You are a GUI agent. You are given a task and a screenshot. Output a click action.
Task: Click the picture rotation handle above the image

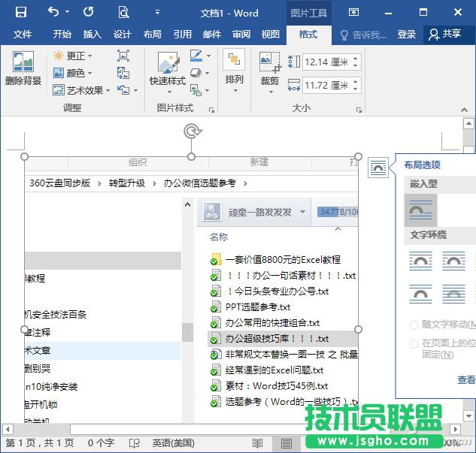pos(193,132)
